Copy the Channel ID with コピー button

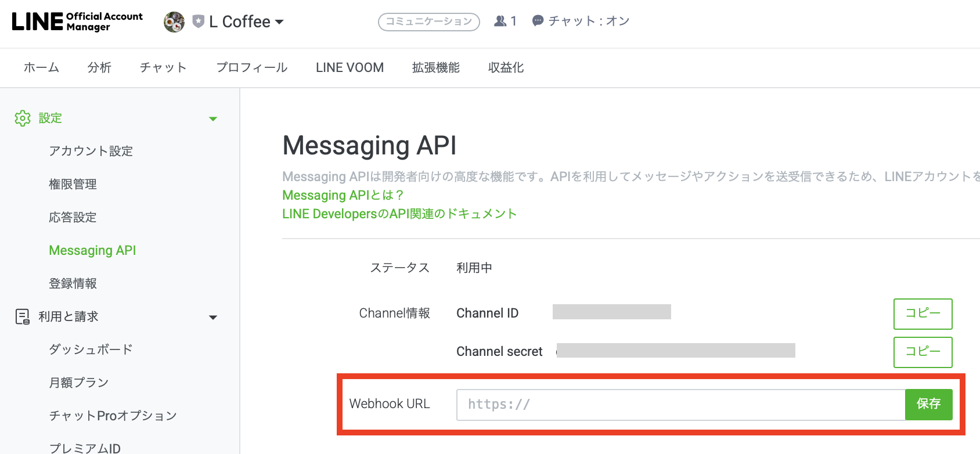pyautogui.click(x=923, y=314)
